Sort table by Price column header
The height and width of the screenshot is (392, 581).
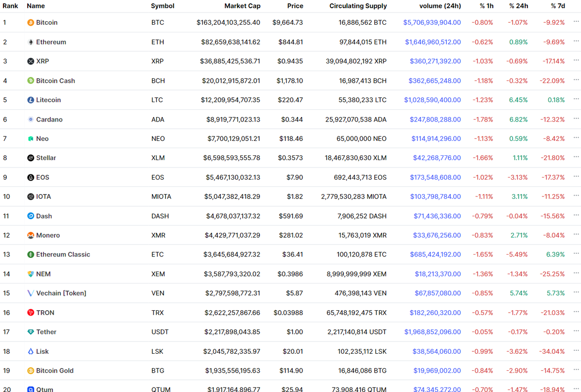[x=295, y=6]
